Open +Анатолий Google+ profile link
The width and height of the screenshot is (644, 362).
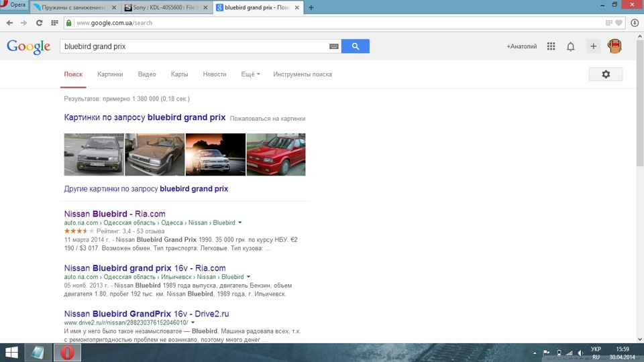point(522,46)
